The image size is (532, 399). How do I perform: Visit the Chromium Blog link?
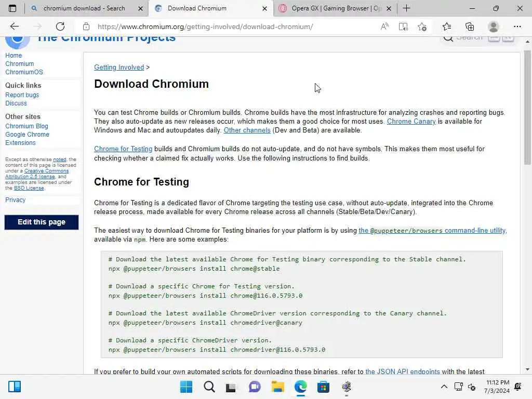coord(26,126)
